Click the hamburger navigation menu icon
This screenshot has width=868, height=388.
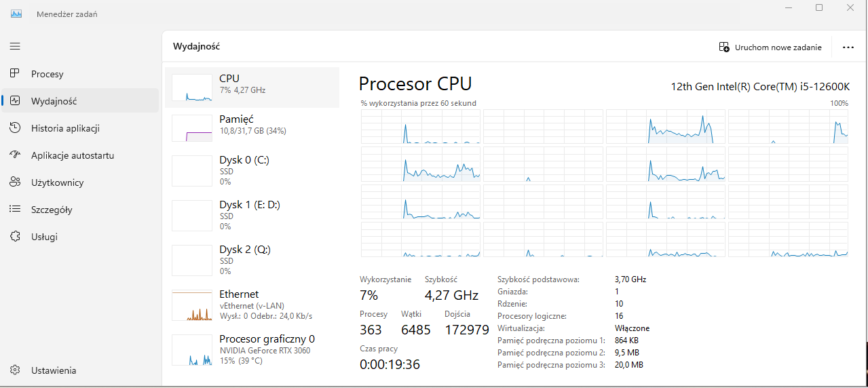click(x=15, y=46)
